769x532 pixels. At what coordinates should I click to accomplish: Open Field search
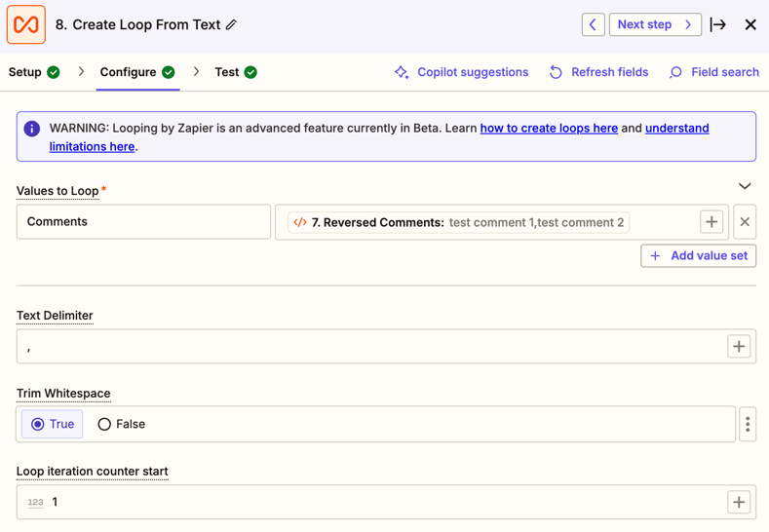click(x=714, y=72)
